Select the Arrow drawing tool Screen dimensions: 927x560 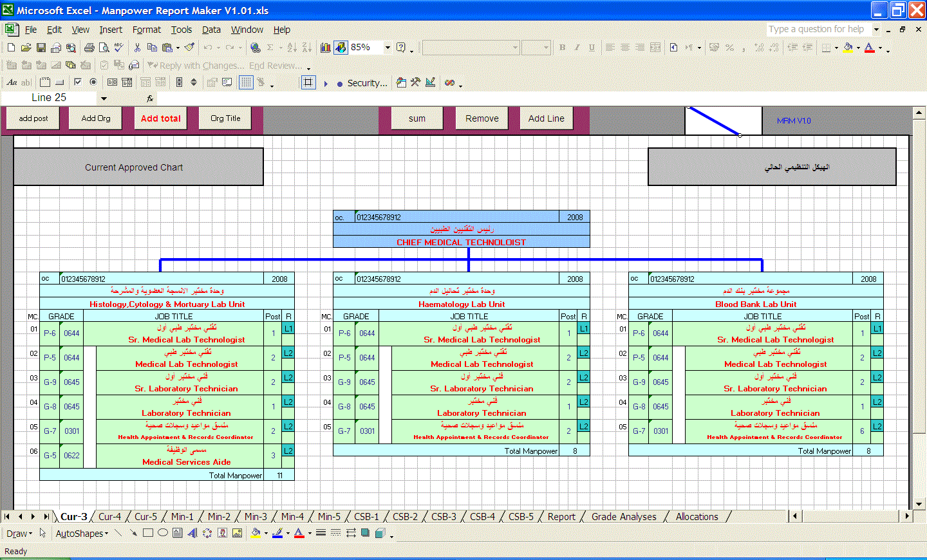(x=133, y=533)
